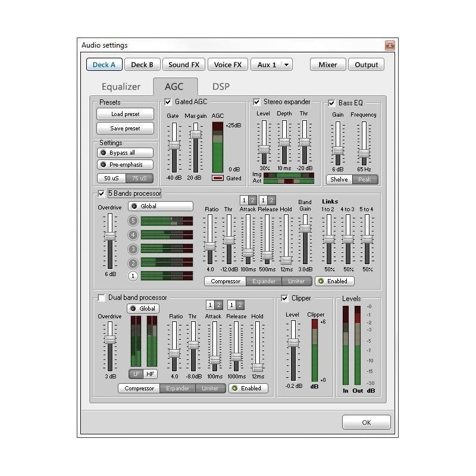Select Release curve 2 in 5 Bands processor
This screenshot has width=476, height=476.
point(271,201)
